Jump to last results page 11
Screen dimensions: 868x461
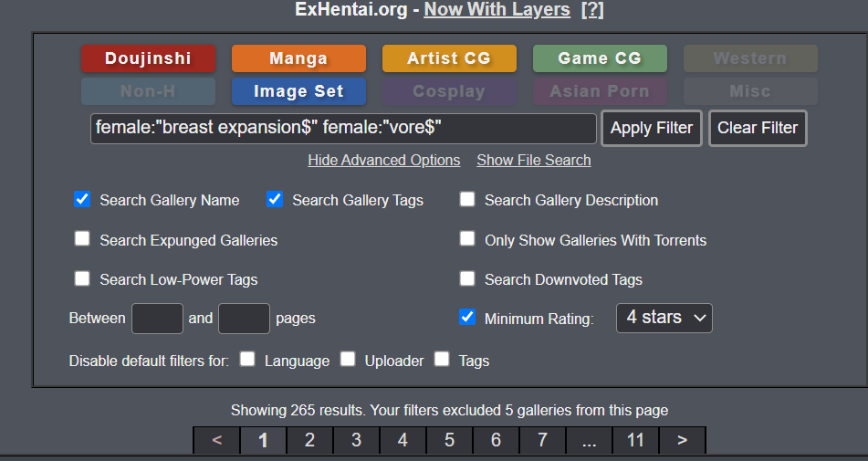pyautogui.click(x=635, y=440)
